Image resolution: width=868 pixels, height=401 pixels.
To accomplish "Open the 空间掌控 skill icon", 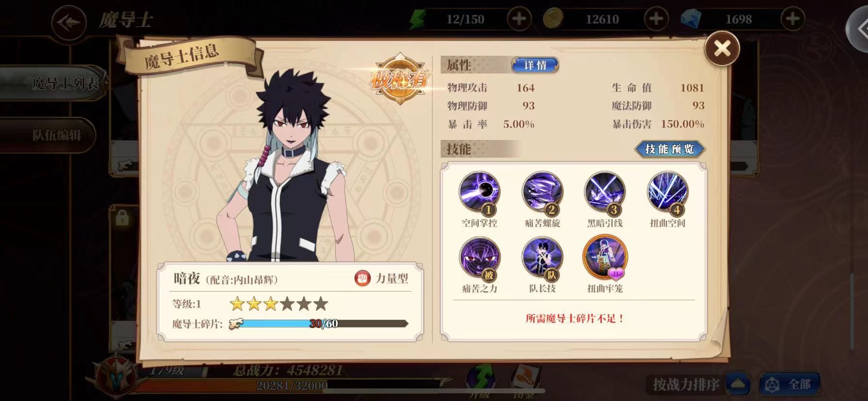I will (480, 193).
